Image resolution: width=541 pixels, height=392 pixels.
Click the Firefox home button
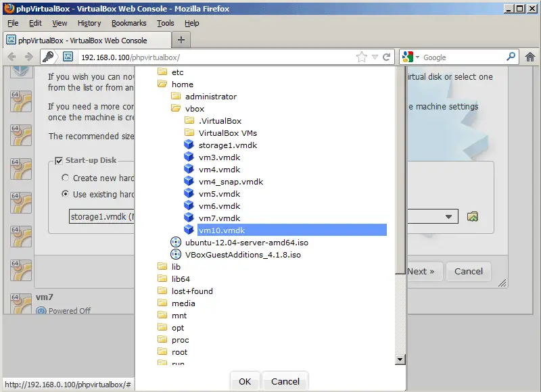coord(530,57)
